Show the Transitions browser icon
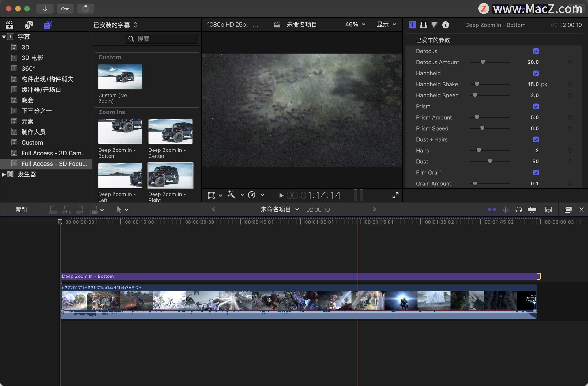 (x=581, y=210)
